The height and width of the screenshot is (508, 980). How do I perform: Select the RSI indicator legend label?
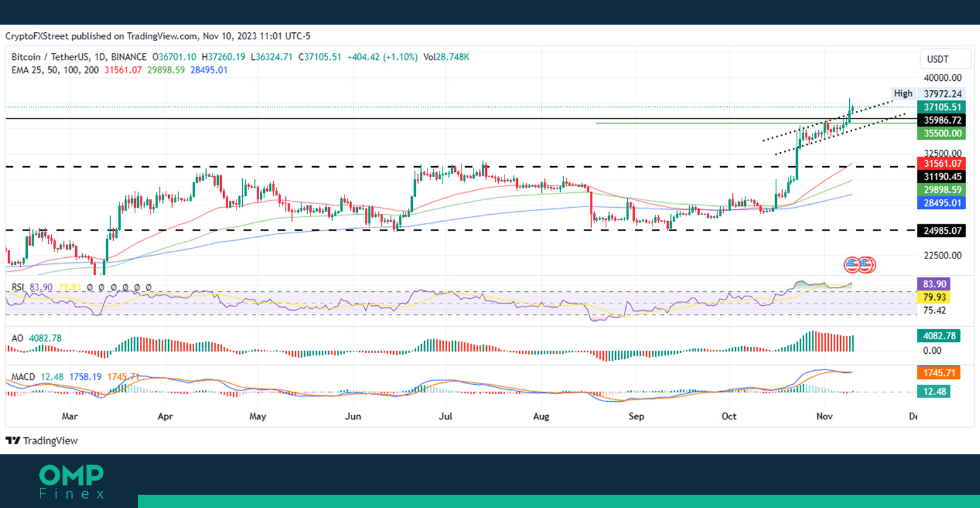19,287
